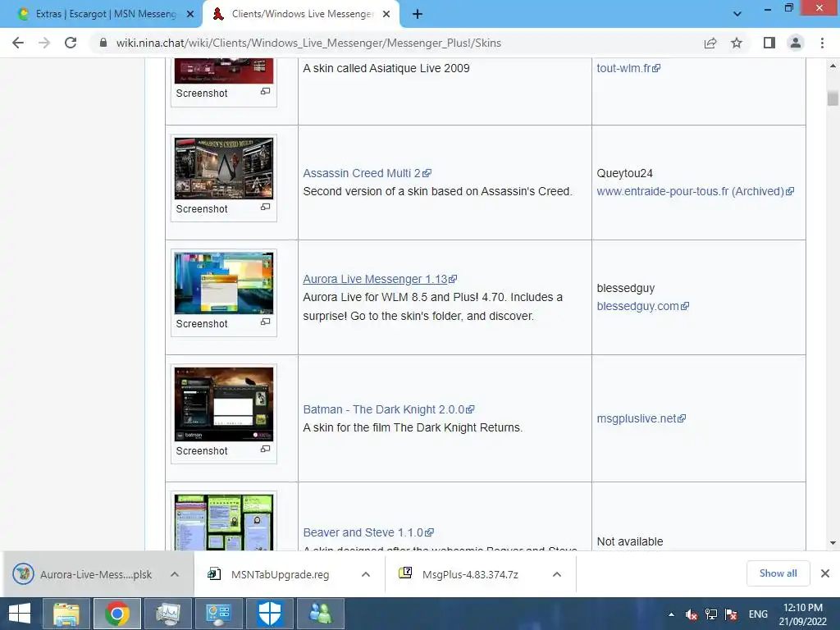Open Assassin Creed Multi 2 link

tap(367, 173)
